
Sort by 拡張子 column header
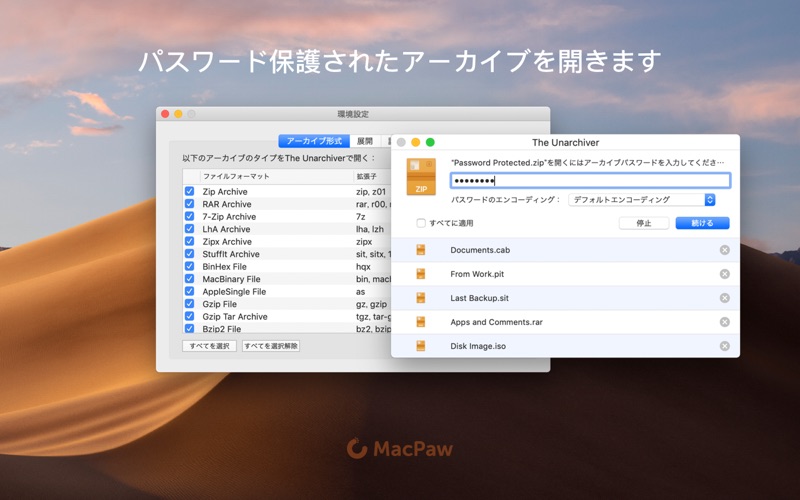click(x=367, y=177)
